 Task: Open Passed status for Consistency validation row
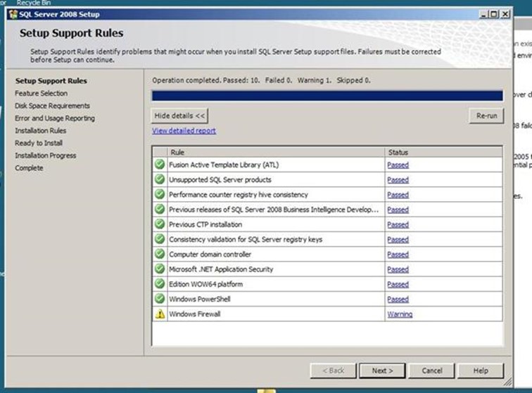tap(398, 240)
